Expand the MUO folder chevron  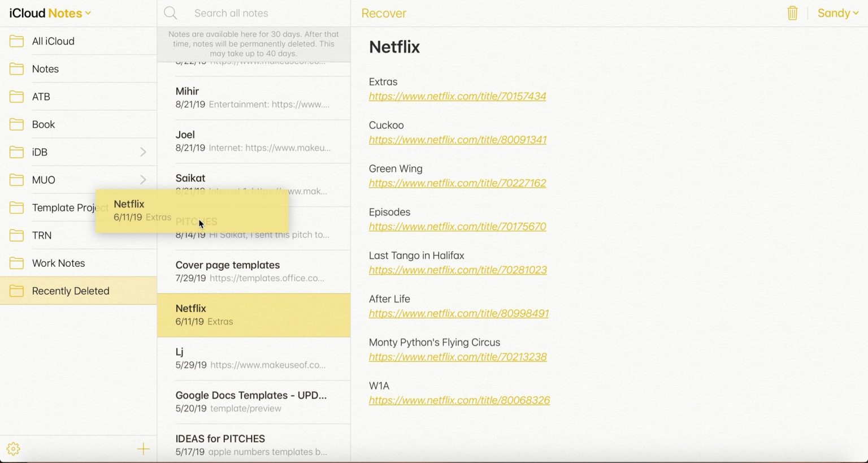coord(143,180)
